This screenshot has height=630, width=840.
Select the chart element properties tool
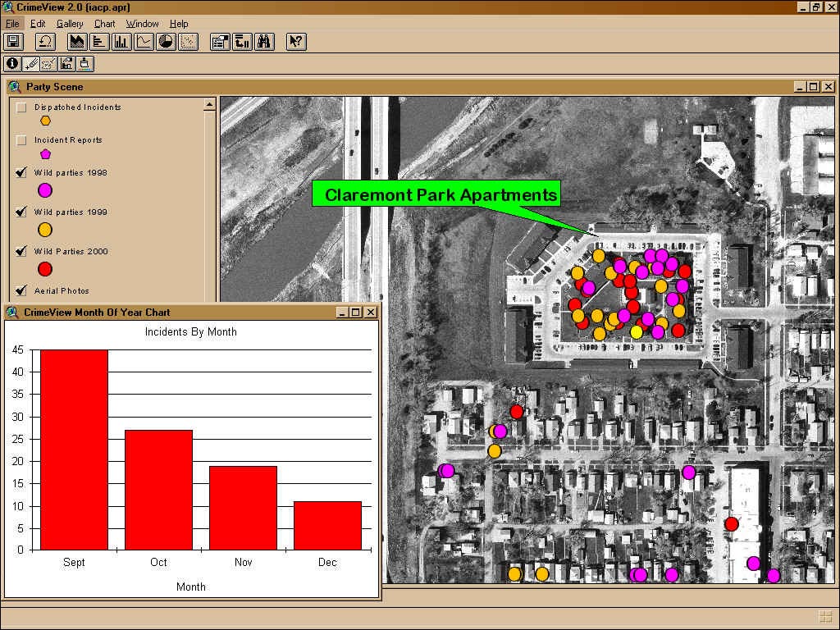click(67, 64)
